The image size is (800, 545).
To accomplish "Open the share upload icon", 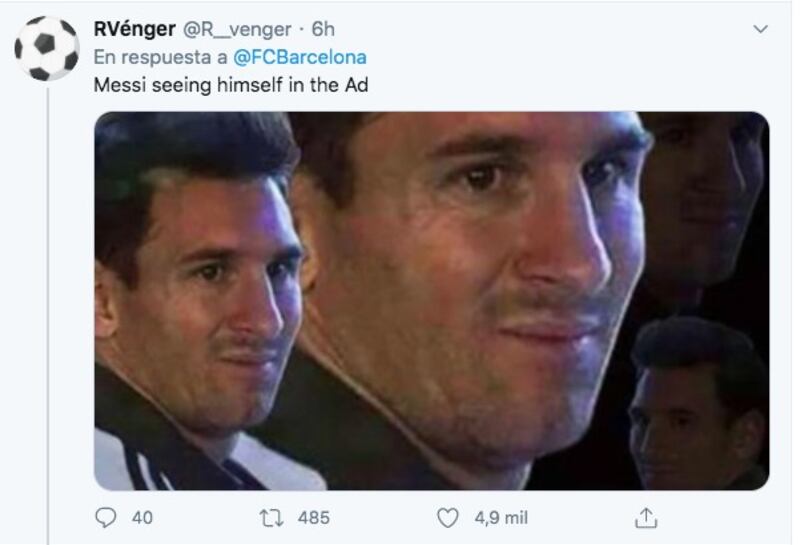I will tap(646, 517).
